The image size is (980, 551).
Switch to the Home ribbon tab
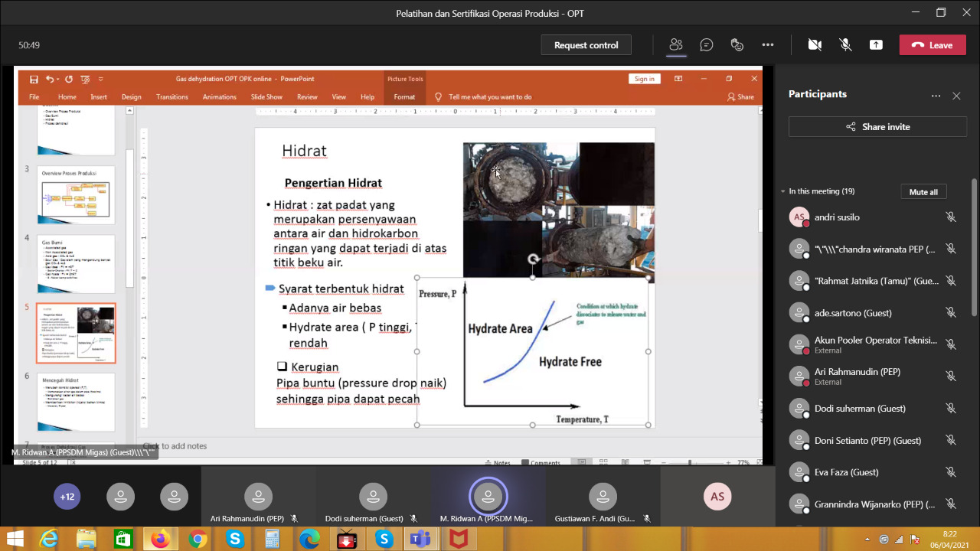click(67, 97)
